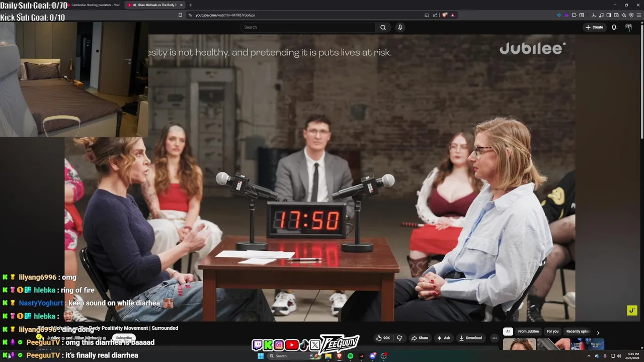The width and height of the screenshot is (644, 362).
Task: Open the YouTube notifications bell
Action: coord(614,27)
